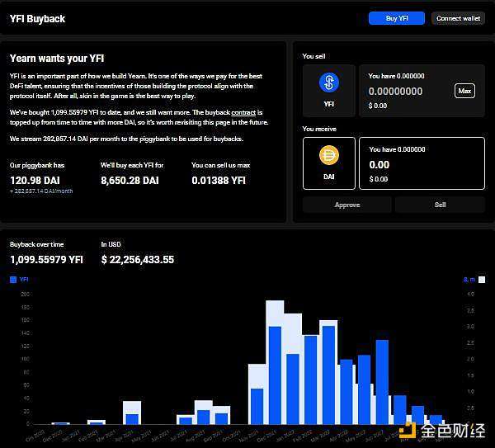Focus the YFI sell amount field

point(395,92)
